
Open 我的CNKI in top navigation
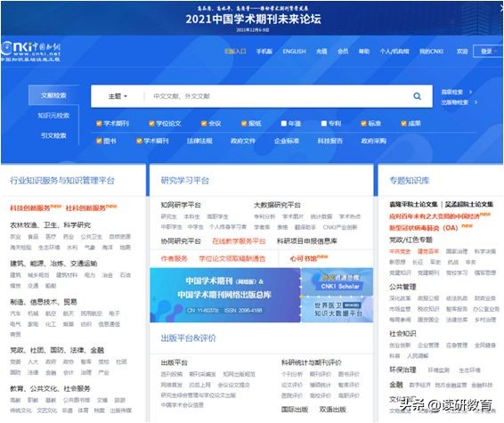pos(431,52)
